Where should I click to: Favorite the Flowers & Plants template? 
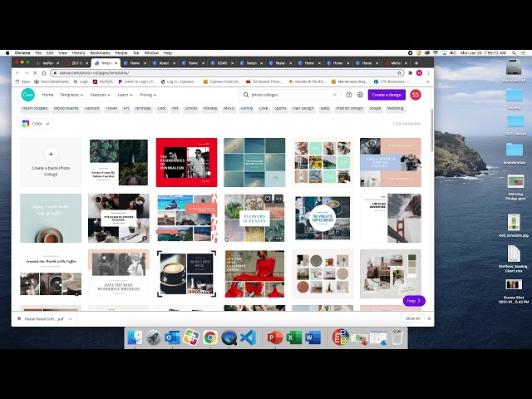(x=268, y=199)
